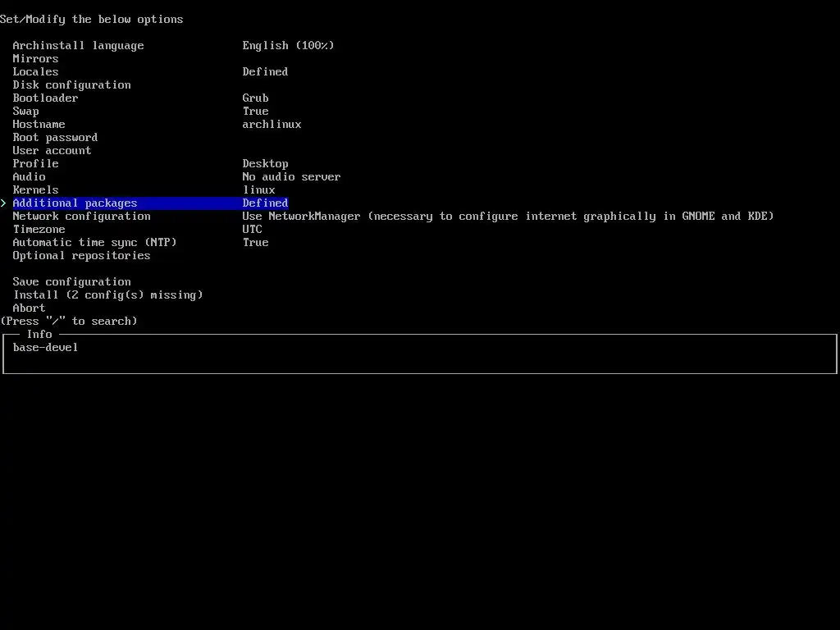The height and width of the screenshot is (630, 840).
Task: Click the 'No audio server' value
Action: pyautogui.click(x=291, y=177)
